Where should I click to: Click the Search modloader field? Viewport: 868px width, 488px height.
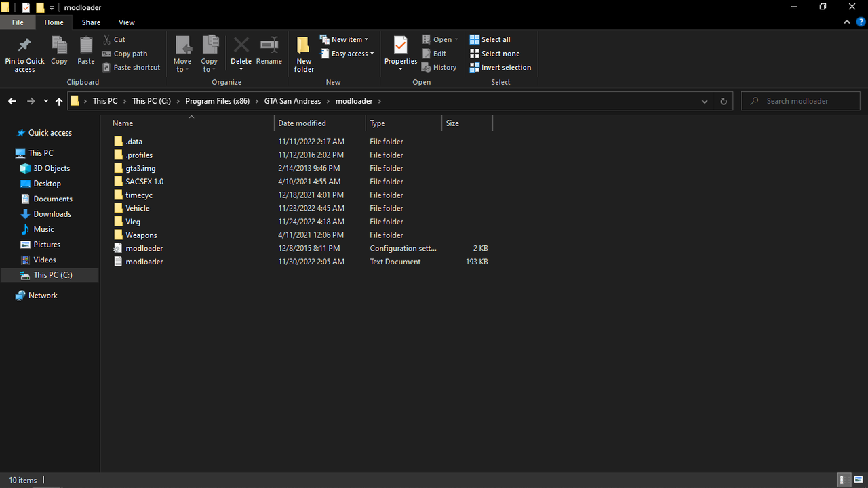(801, 101)
